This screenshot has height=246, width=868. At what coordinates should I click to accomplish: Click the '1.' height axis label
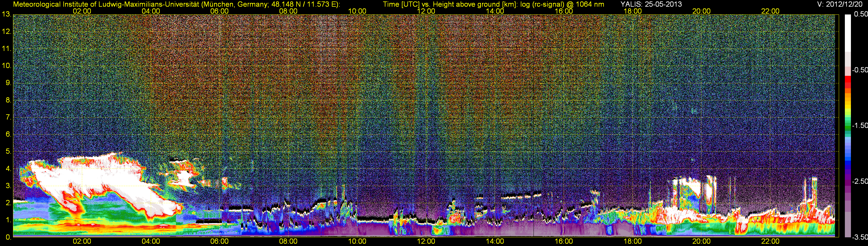point(8,220)
